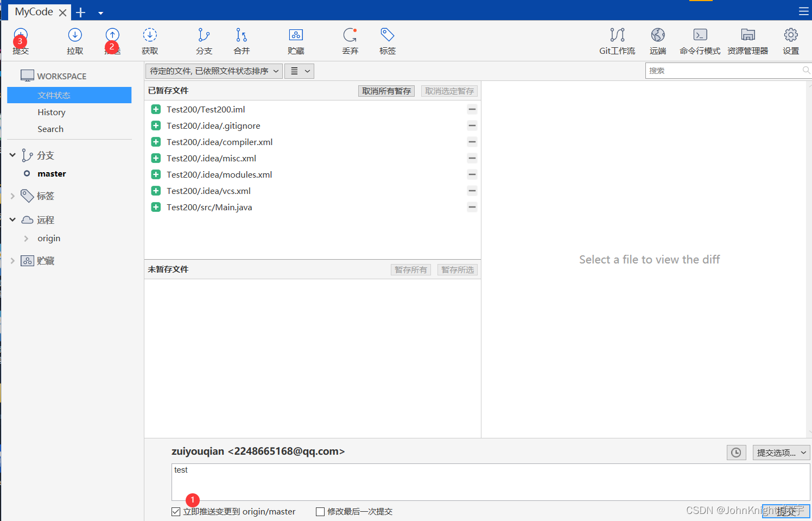This screenshot has width=812, height=521.
Task: Unstage Test200/.idea/misc.xml with minus icon
Action: (x=472, y=158)
